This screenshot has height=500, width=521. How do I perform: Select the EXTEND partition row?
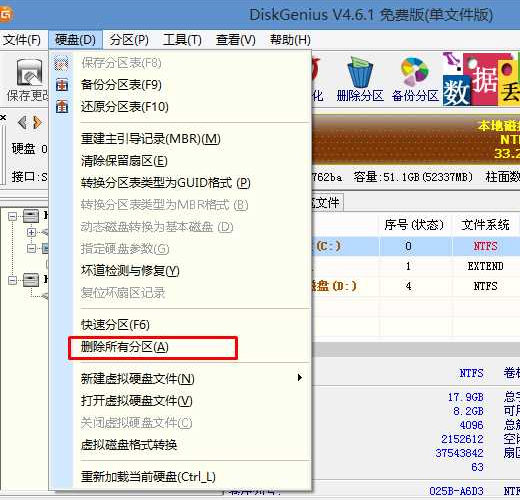(x=416, y=266)
